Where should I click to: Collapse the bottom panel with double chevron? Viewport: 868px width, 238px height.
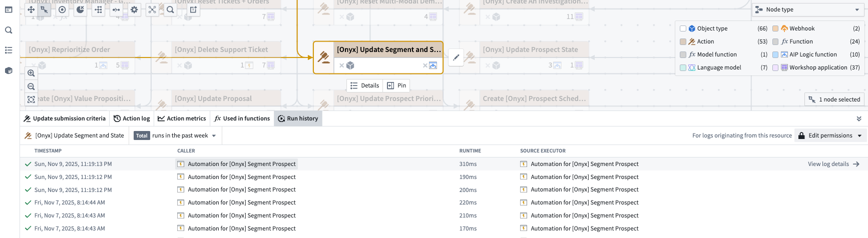[859, 118]
